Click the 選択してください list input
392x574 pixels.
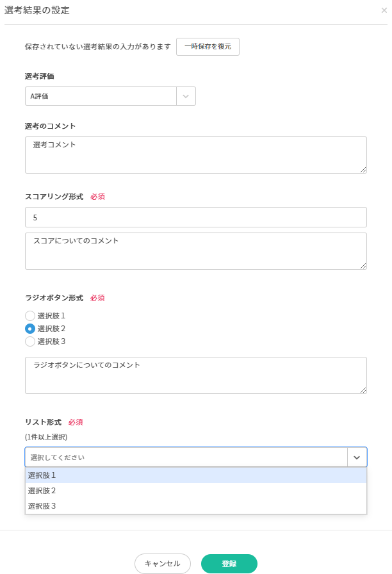click(x=186, y=457)
